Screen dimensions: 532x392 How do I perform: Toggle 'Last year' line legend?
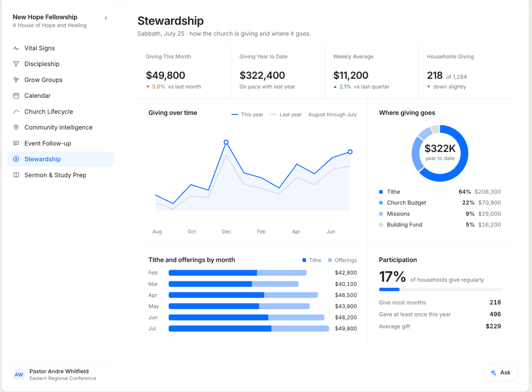[x=286, y=114]
